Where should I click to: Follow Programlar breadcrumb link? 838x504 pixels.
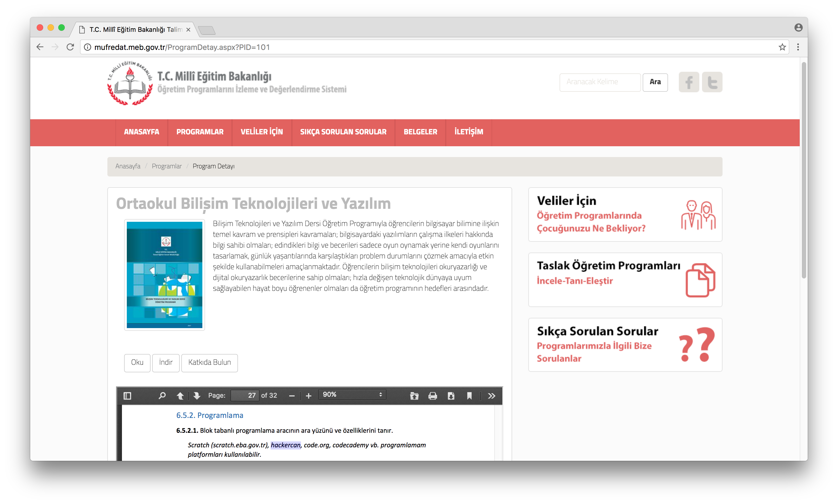point(167,166)
